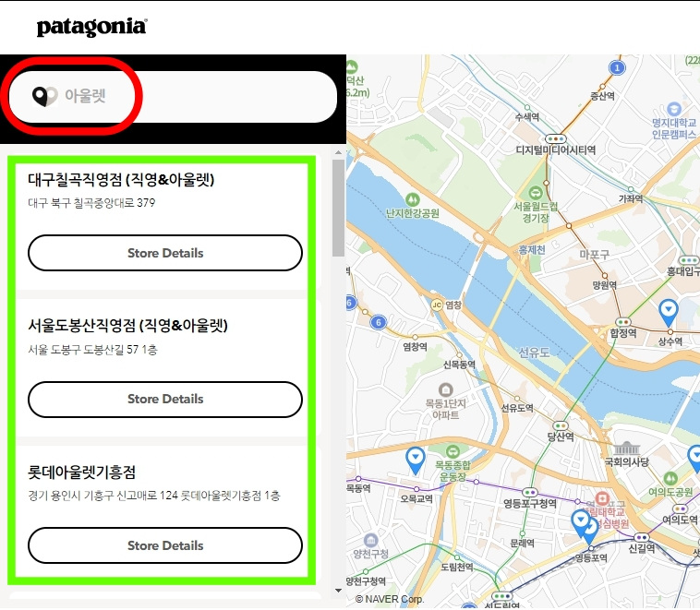Click the hospital icon near 성심병원

click(602, 498)
